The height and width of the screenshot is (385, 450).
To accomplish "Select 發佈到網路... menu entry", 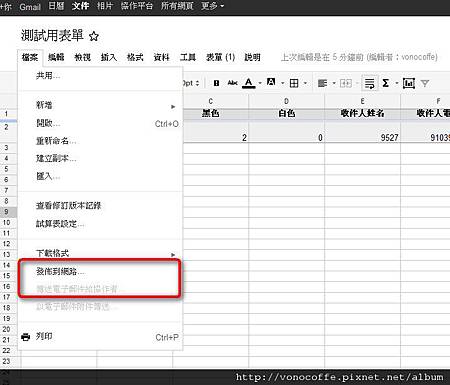I will pyautogui.click(x=100, y=271).
